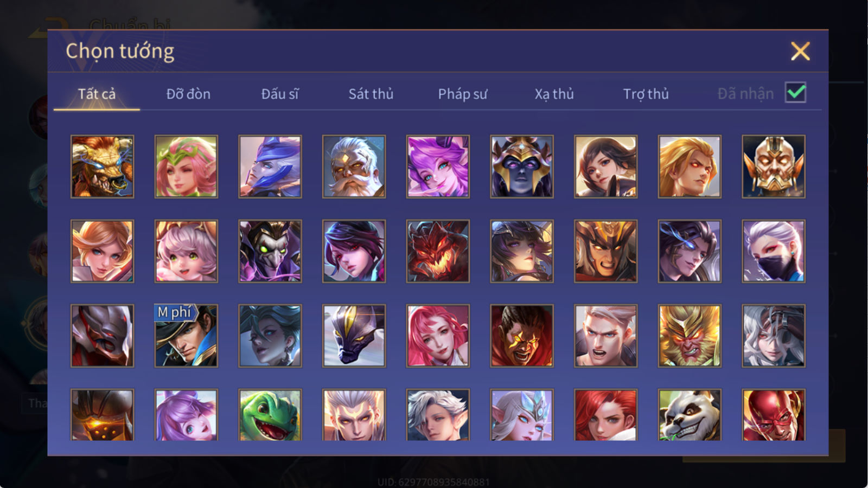This screenshot has width=868, height=488.
Task: Choose the red demon hero portrait
Action: tap(438, 251)
